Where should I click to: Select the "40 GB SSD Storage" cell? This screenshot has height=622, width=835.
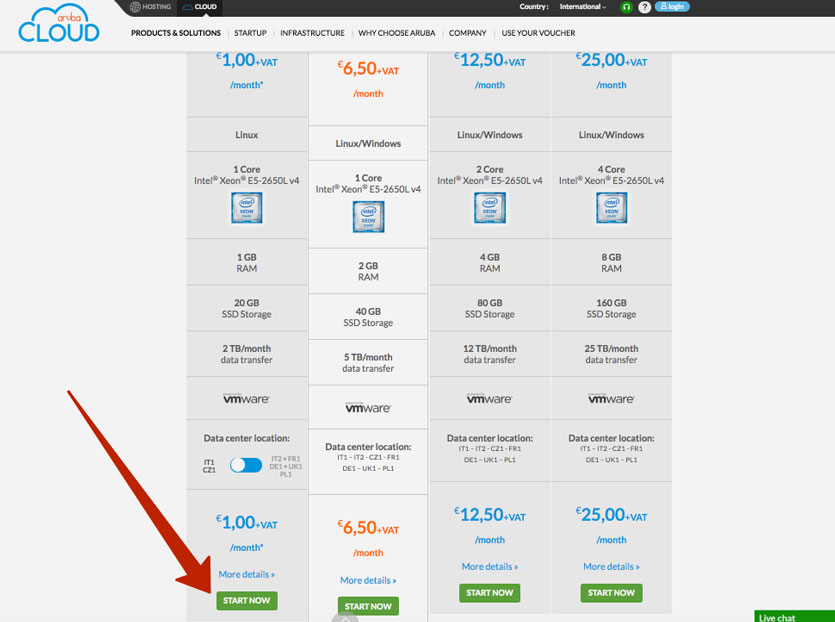[368, 317]
